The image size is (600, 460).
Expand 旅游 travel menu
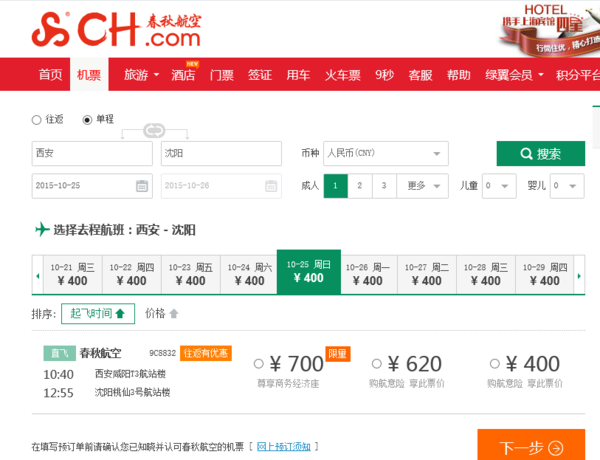[x=141, y=75]
